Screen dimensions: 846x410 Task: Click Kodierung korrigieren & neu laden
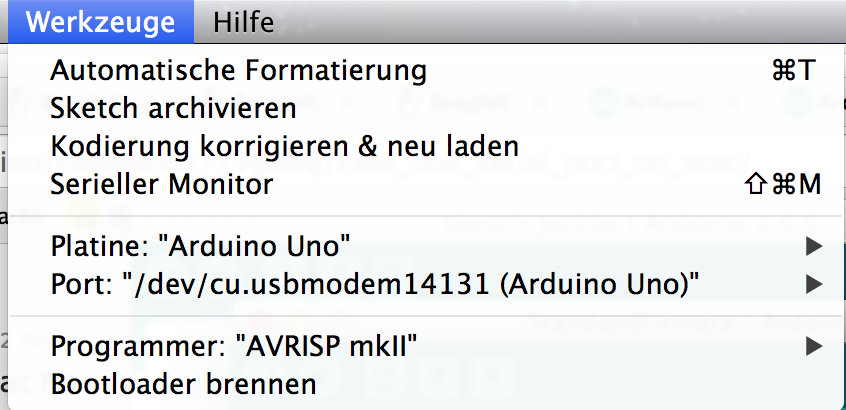[284, 146]
